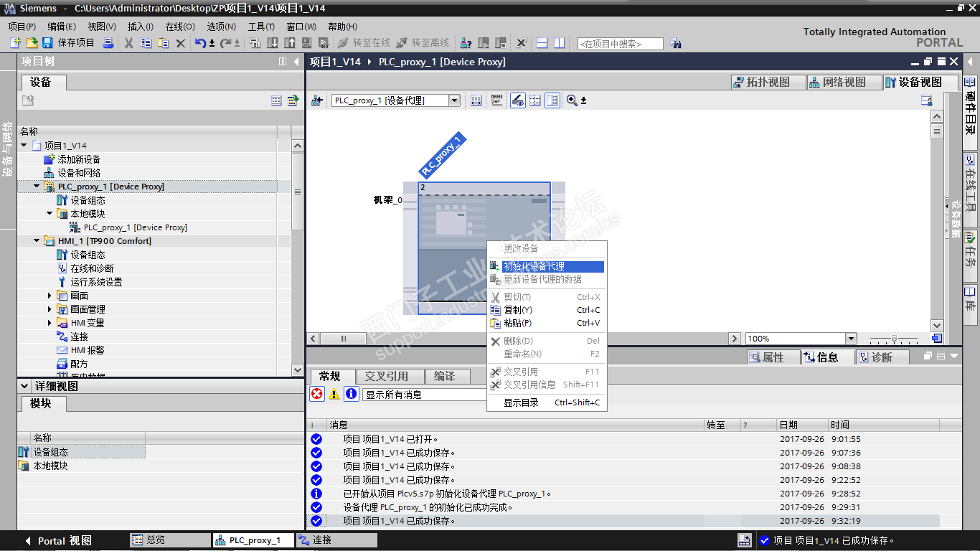
Task: Open the 在线(O) menu
Action: click(x=179, y=27)
